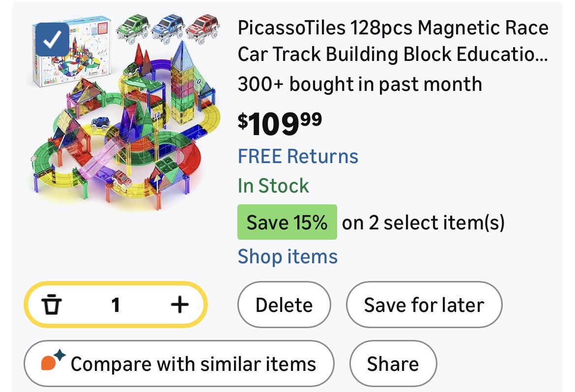This screenshot has width=575, height=392.
Task: Click the 300+ bought in past month text
Action: (359, 84)
